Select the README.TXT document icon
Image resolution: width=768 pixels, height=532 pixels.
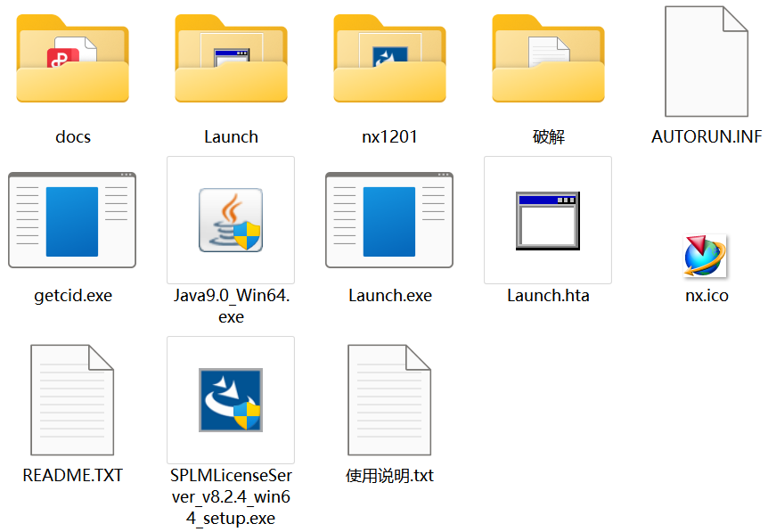pos(72,400)
